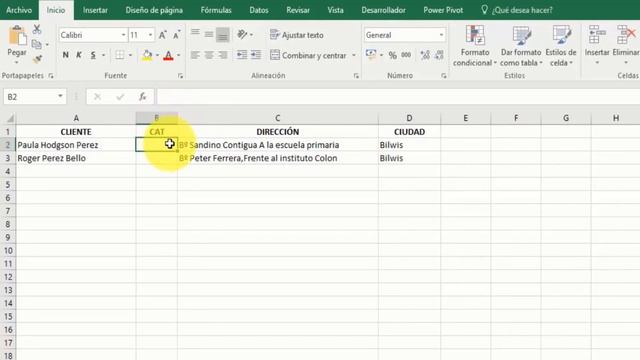
Task: Open the Fuente dialog launcher
Action: (x=180, y=76)
